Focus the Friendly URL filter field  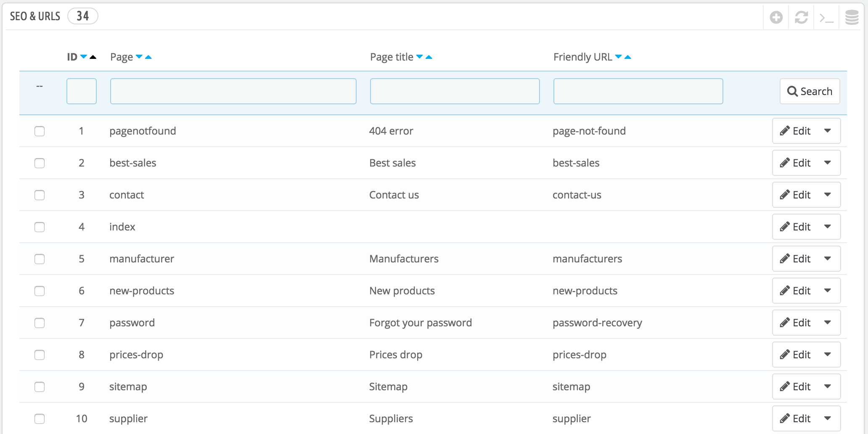[638, 91]
